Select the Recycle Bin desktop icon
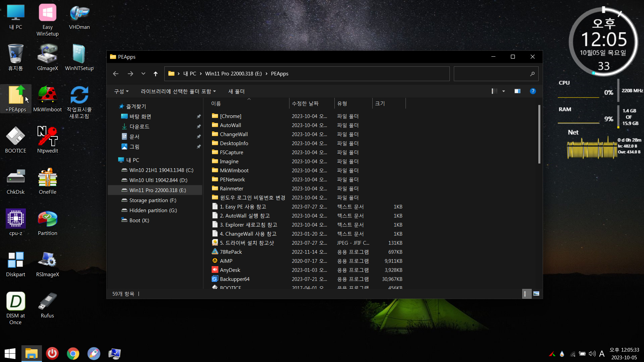 point(16,58)
